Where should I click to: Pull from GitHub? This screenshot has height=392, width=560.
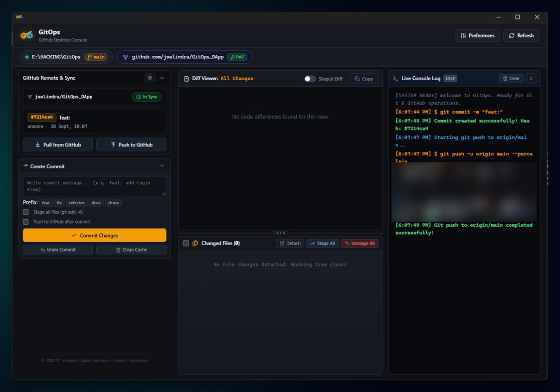point(58,145)
